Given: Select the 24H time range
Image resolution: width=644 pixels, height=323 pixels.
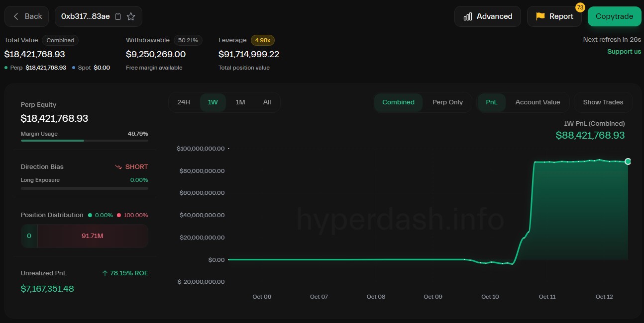Looking at the screenshot, I should [184, 102].
